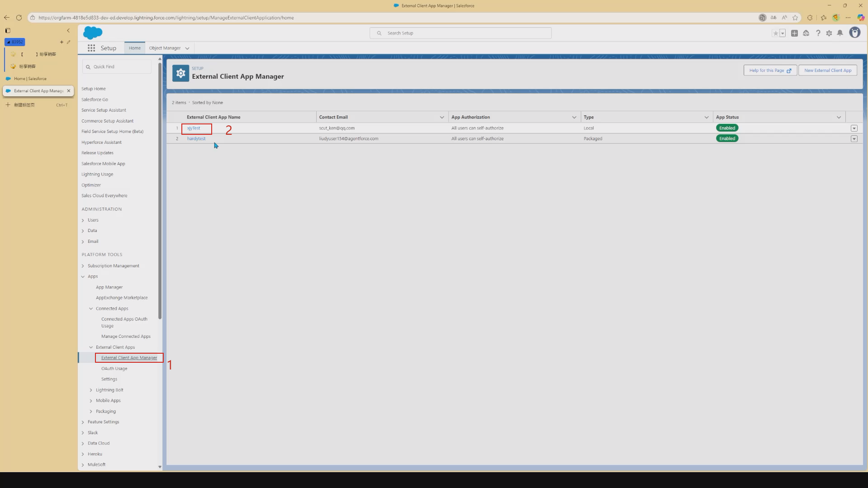Click the Salesforce cloud logo
Image resolution: width=868 pixels, height=488 pixels.
click(x=93, y=33)
